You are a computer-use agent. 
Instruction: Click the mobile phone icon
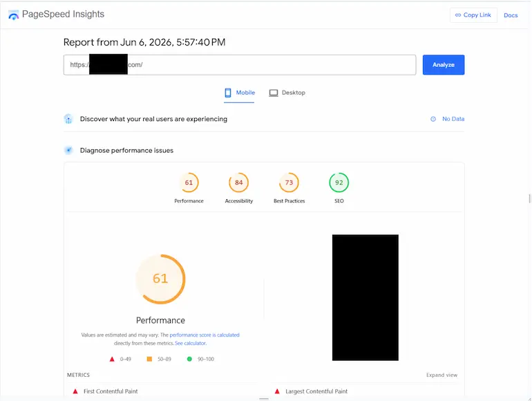[228, 93]
